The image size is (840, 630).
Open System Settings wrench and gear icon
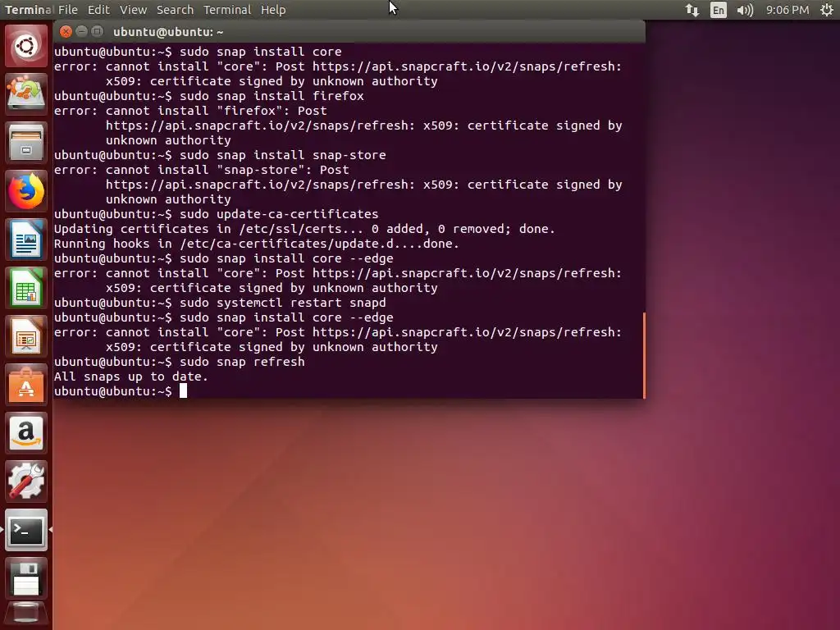[x=25, y=481]
